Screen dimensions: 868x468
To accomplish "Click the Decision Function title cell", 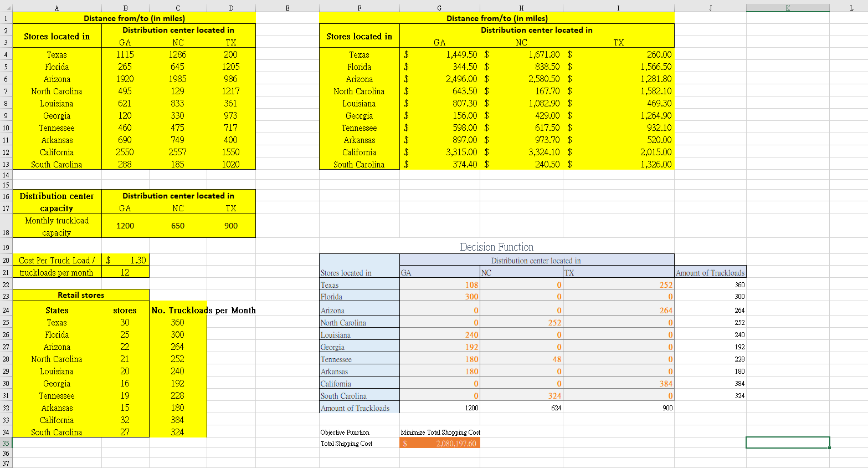I will pos(496,247).
